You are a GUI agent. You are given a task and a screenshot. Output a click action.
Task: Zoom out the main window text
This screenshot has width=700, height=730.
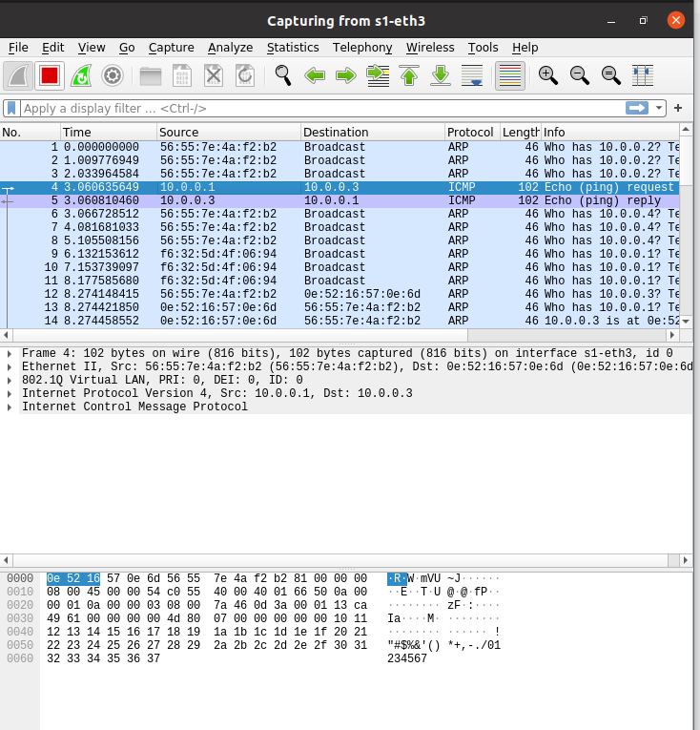coord(580,75)
